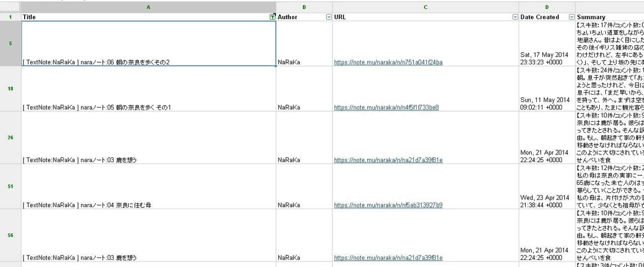Image resolution: width=644 pixels, height=267 pixels.
Task: Select date 'Mon, 21 Apr 2014' in row 26
Action: 547,138
